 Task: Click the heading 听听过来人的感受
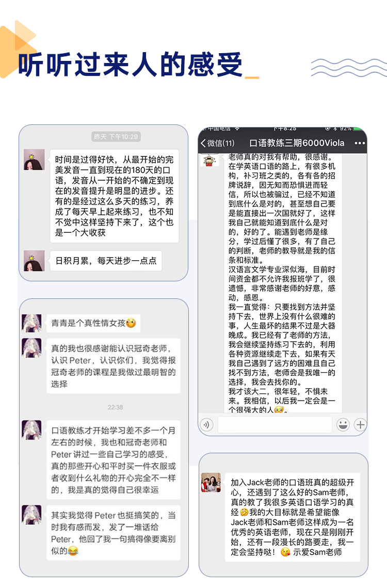pyautogui.click(x=130, y=65)
